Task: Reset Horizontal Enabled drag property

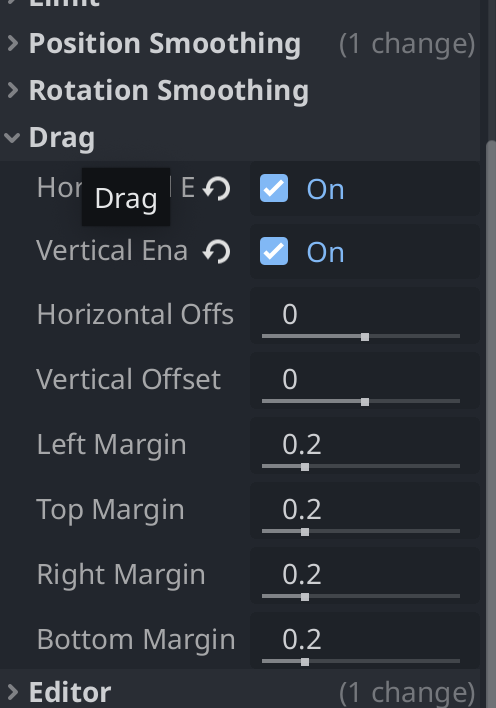Action: point(217,188)
